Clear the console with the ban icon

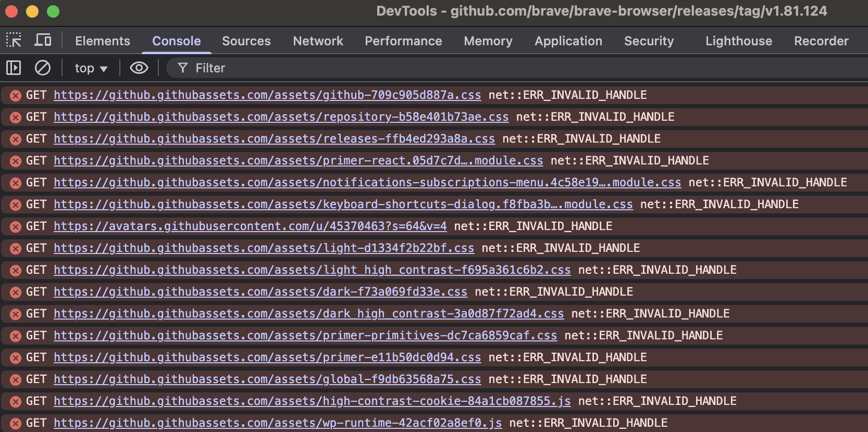(43, 68)
